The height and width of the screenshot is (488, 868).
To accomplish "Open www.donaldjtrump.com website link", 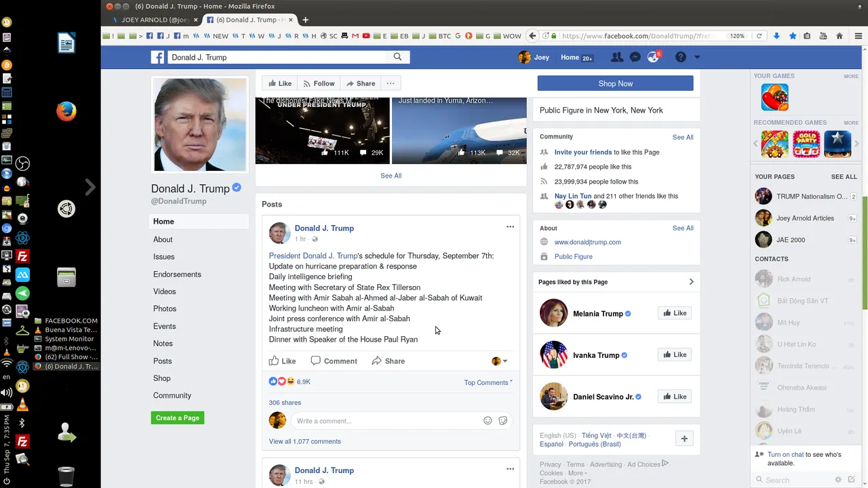I will pos(587,242).
